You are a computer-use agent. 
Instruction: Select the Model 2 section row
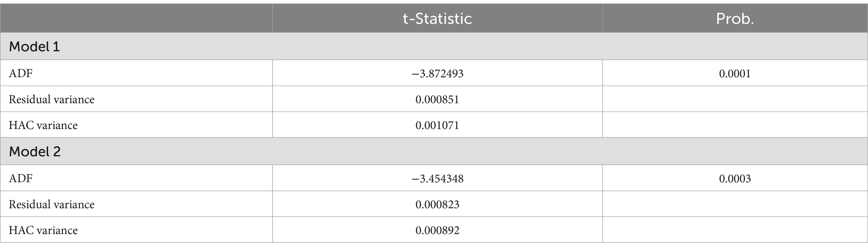(434, 151)
